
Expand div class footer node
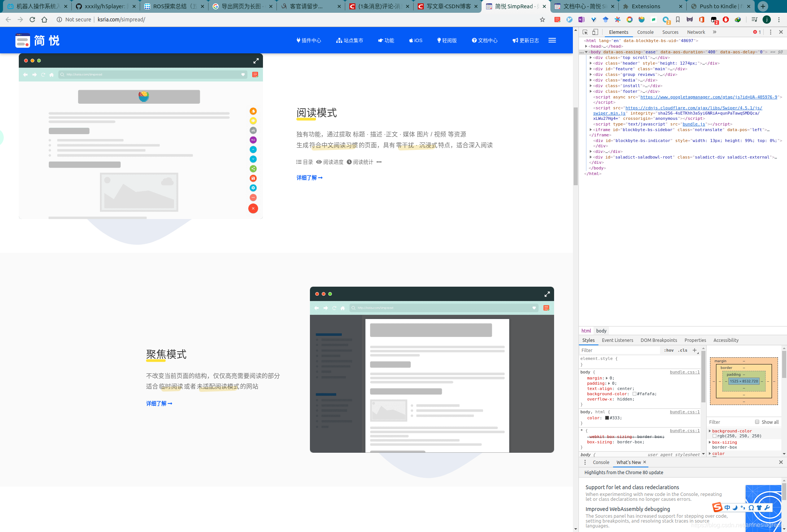(x=591, y=91)
